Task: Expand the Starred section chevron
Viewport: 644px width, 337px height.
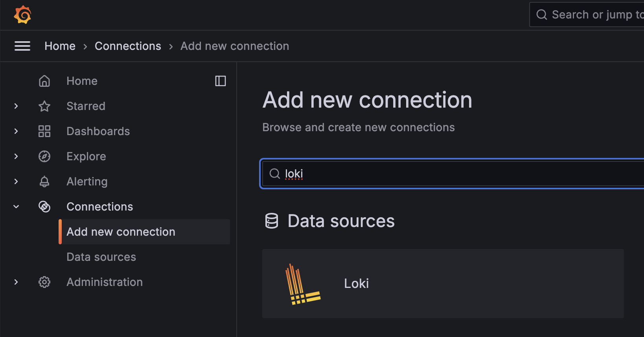Action: (x=16, y=106)
